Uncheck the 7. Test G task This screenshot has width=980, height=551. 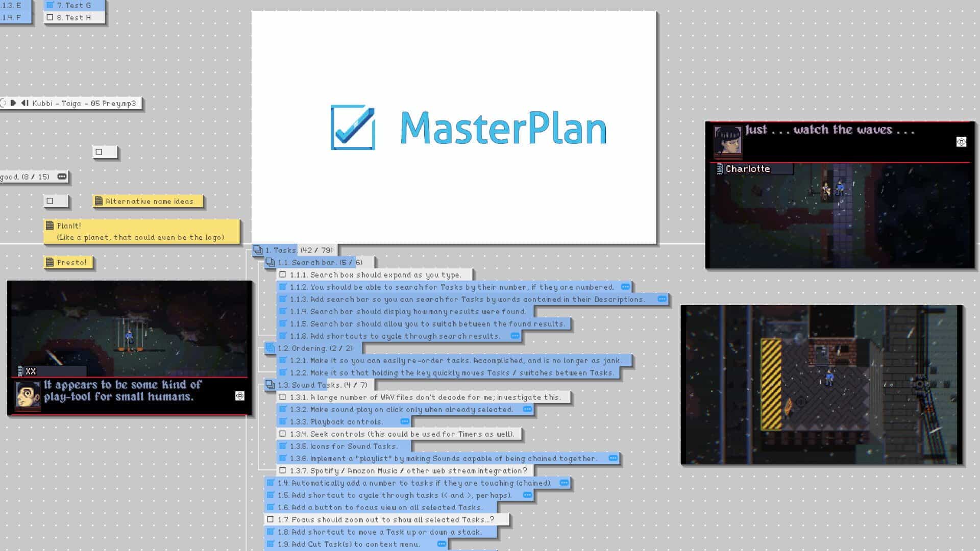pos(50,5)
